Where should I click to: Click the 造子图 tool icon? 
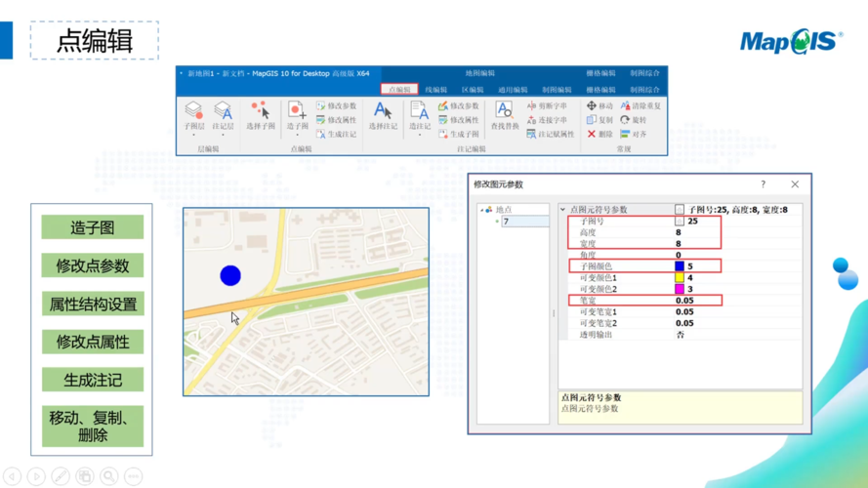click(297, 110)
